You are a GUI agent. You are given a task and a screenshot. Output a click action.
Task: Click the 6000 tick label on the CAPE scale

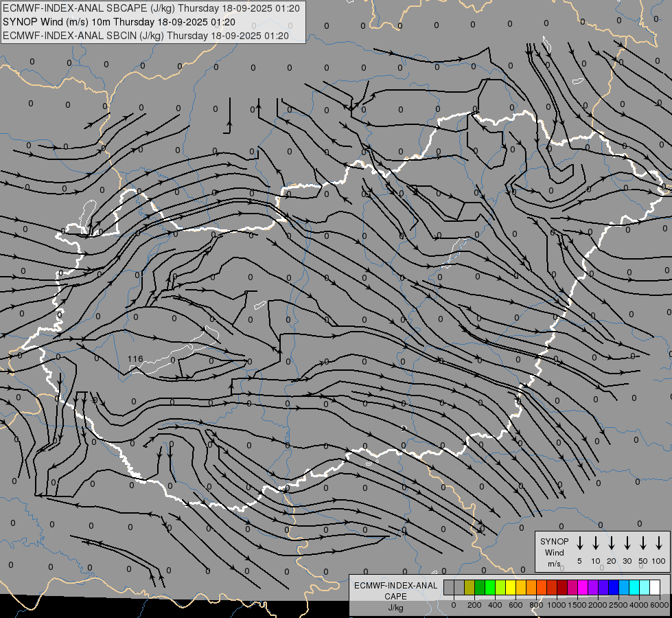pos(660,605)
